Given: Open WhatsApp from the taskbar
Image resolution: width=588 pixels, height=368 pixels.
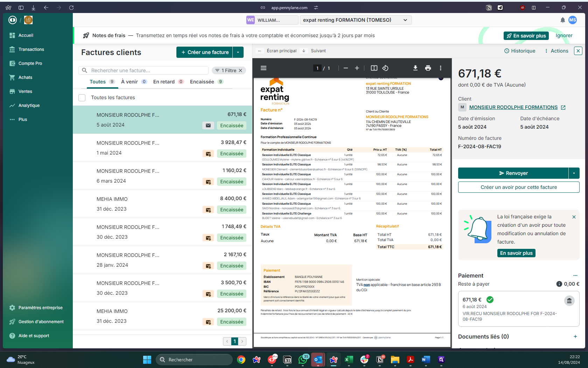Looking at the screenshot, I should click(303, 360).
